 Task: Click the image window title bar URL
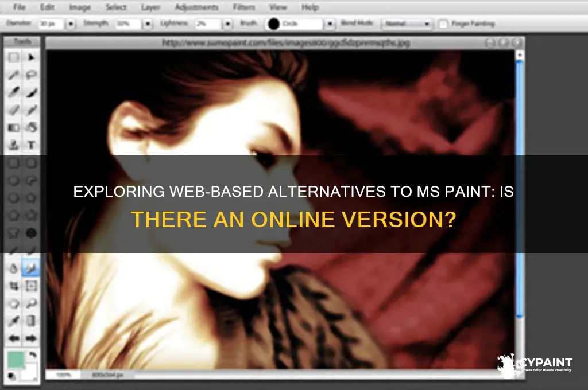click(286, 43)
